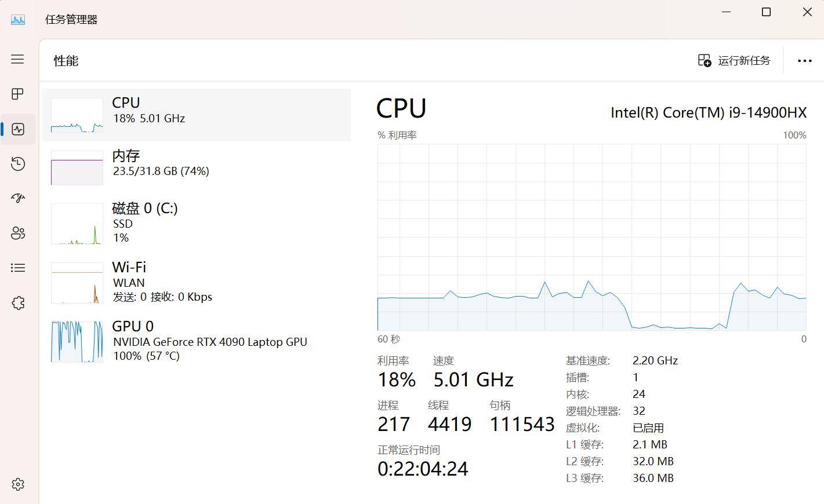Open the Settings gear at bottom
The width and height of the screenshot is (824, 504).
(x=18, y=484)
